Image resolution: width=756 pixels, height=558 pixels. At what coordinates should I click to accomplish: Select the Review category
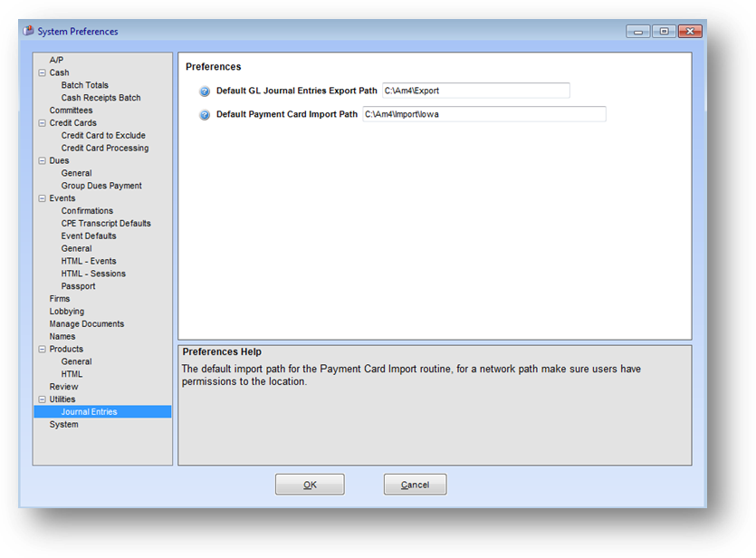pos(63,386)
